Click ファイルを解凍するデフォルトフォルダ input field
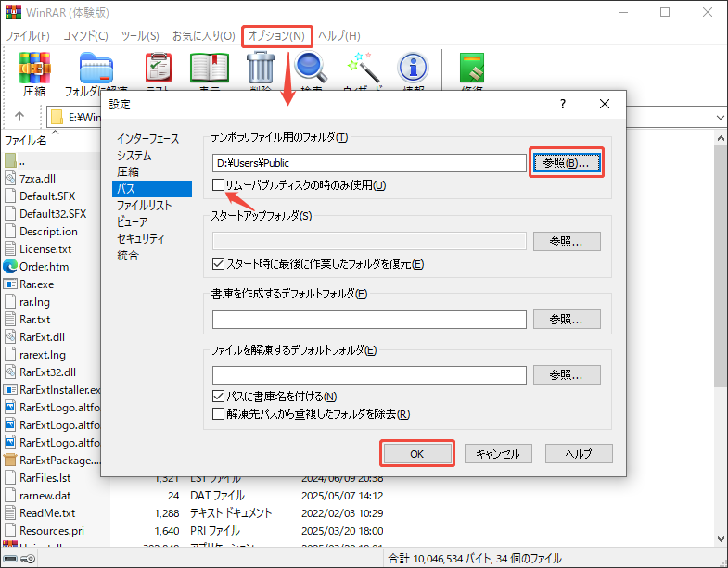Image resolution: width=728 pixels, height=568 pixels. (369, 375)
